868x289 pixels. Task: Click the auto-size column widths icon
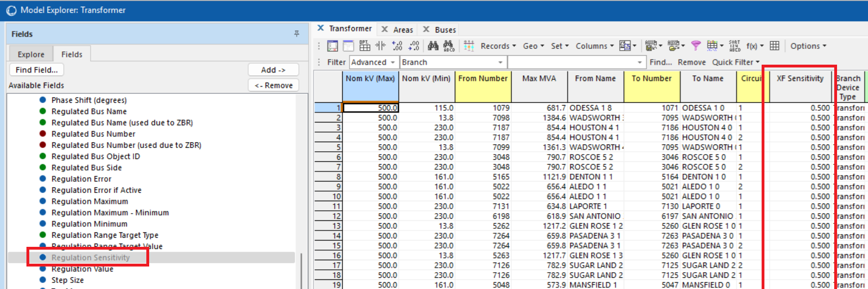coord(380,46)
